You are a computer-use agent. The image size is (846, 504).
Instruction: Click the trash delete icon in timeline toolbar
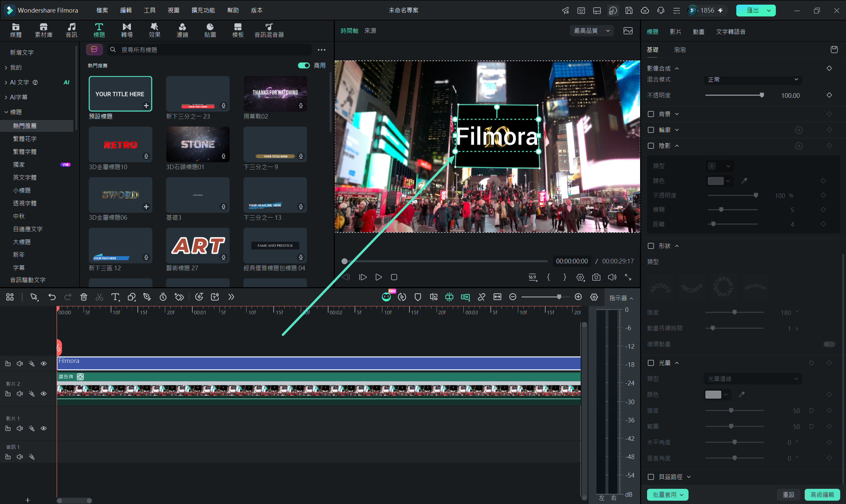point(84,297)
